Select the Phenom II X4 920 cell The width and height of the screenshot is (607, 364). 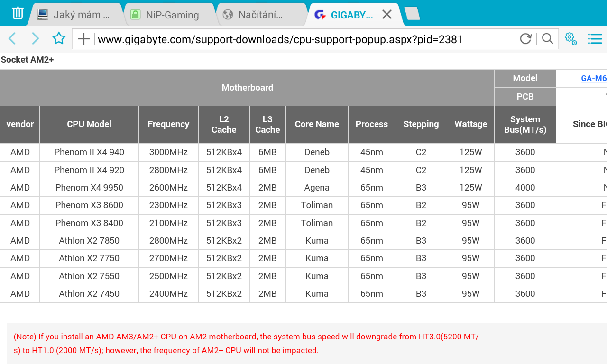pyautogui.click(x=89, y=170)
